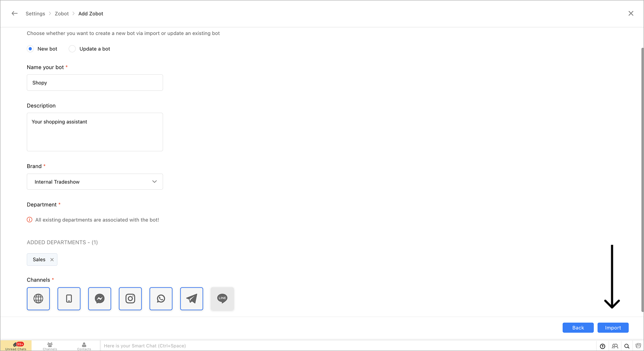Go to Zobot in the breadcrumb

tap(62, 14)
